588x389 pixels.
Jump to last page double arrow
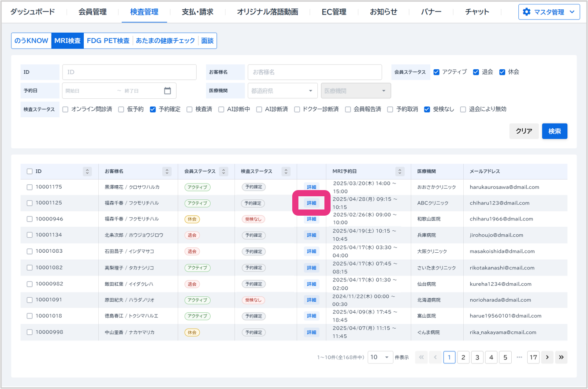click(x=561, y=357)
